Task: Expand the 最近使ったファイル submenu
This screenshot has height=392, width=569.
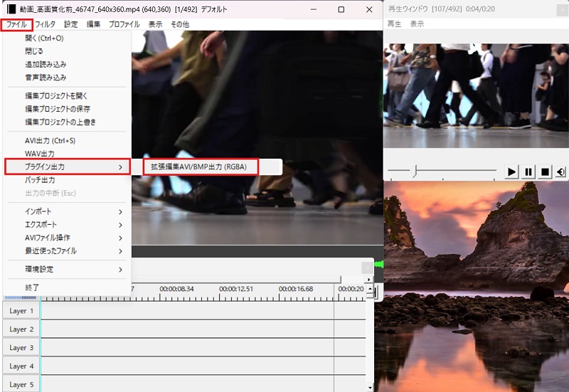Action: coord(65,251)
